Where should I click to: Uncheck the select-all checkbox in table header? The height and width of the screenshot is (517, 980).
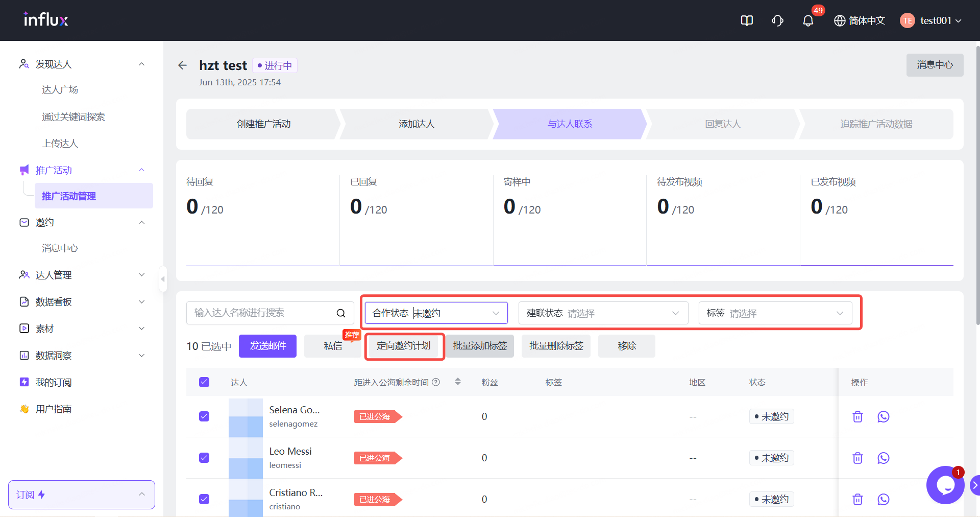pyautogui.click(x=204, y=382)
